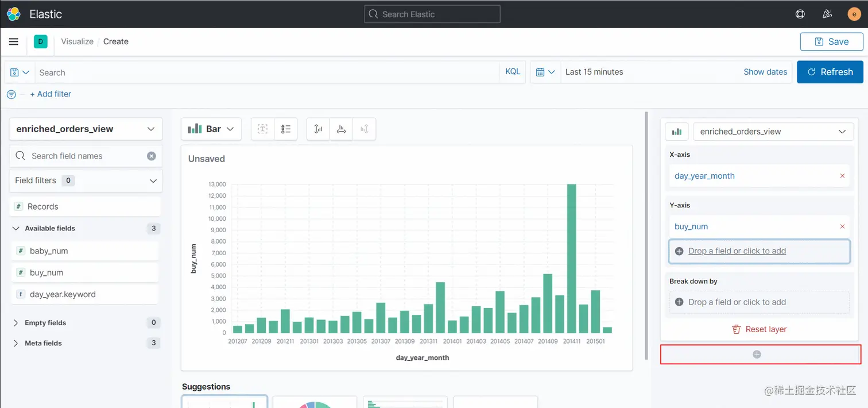This screenshot has width=868, height=408.
Task: Click the Refresh button
Action: coord(830,72)
